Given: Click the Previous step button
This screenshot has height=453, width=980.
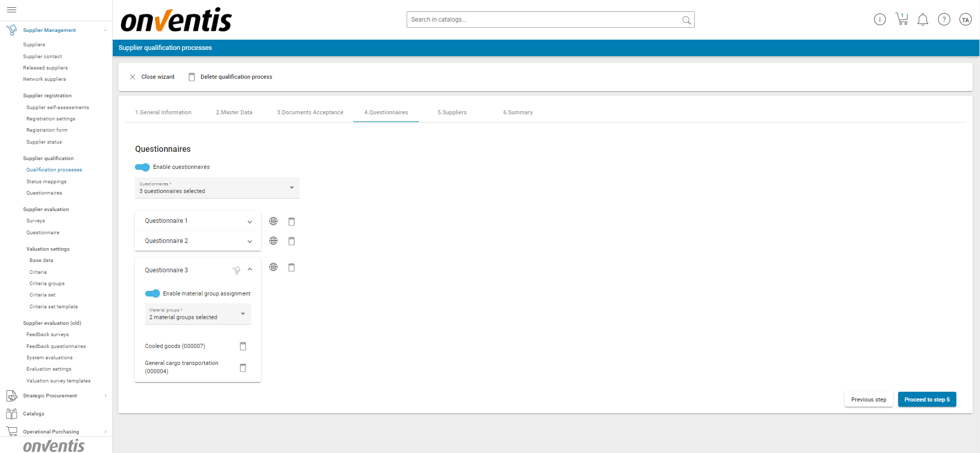Looking at the screenshot, I should tap(868, 399).
